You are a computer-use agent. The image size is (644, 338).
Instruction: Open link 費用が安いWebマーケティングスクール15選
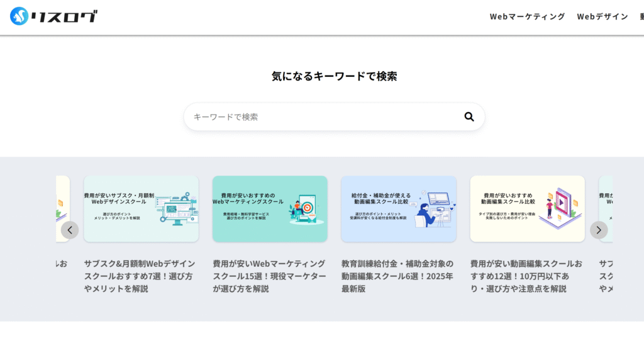[x=269, y=276]
